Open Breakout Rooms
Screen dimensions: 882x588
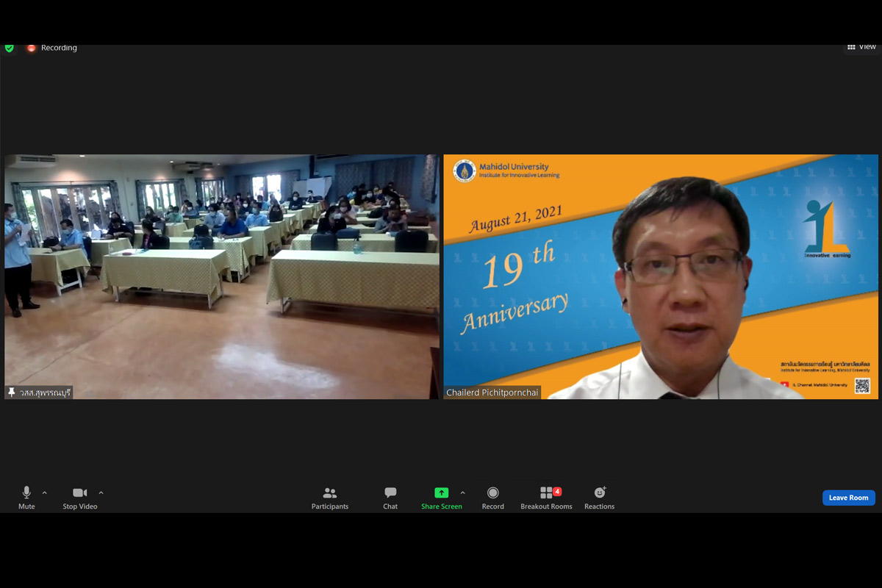pos(546,498)
